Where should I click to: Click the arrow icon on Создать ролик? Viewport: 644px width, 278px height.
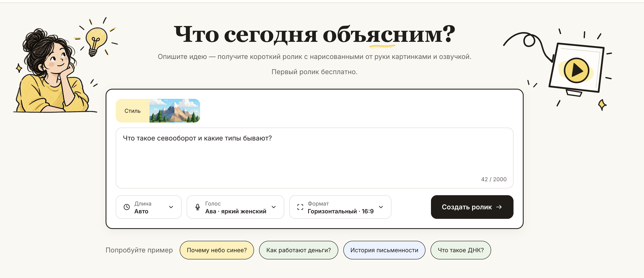click(x=499, y=207)
